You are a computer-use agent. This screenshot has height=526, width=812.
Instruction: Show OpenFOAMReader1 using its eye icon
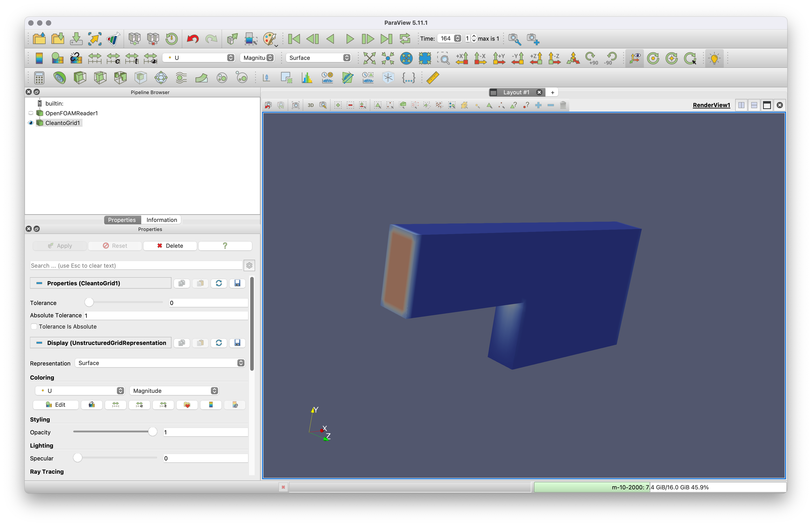(31, 113)
